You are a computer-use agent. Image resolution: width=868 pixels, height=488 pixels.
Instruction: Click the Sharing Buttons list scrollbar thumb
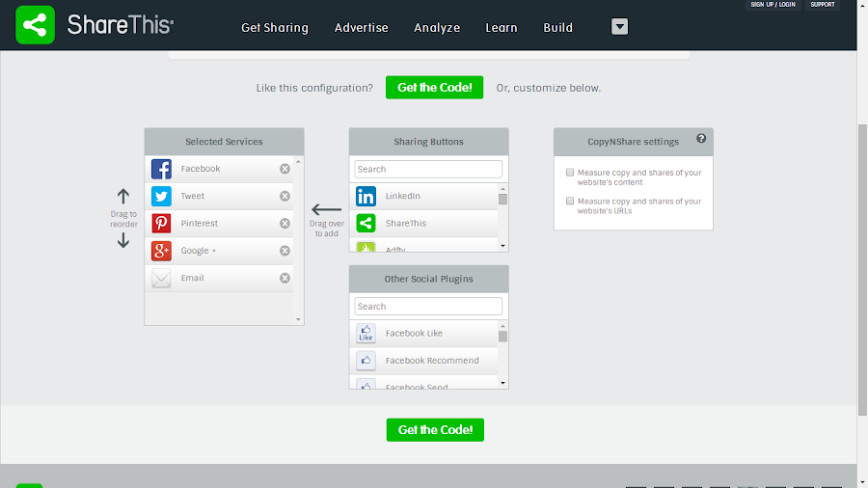coord(502,200)
